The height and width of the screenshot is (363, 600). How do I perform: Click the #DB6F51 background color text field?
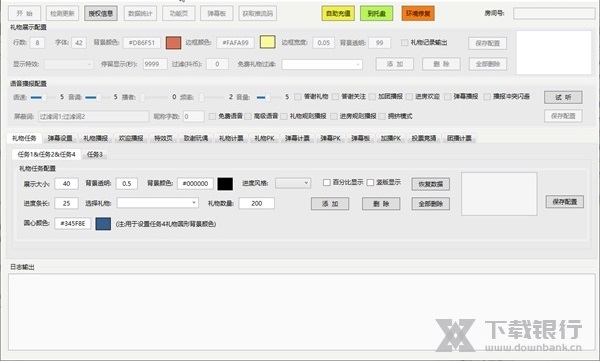[x=142, y=42]
